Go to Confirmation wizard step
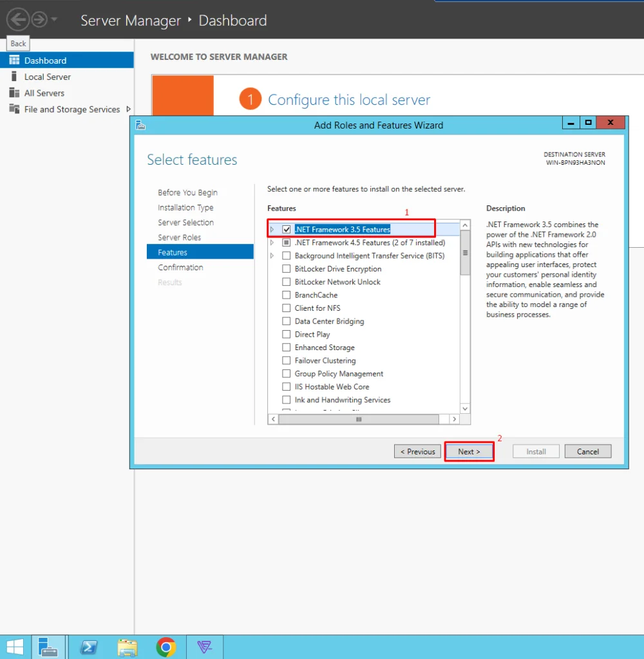Viewport: 644px width, 659px height. click(180, 267)
